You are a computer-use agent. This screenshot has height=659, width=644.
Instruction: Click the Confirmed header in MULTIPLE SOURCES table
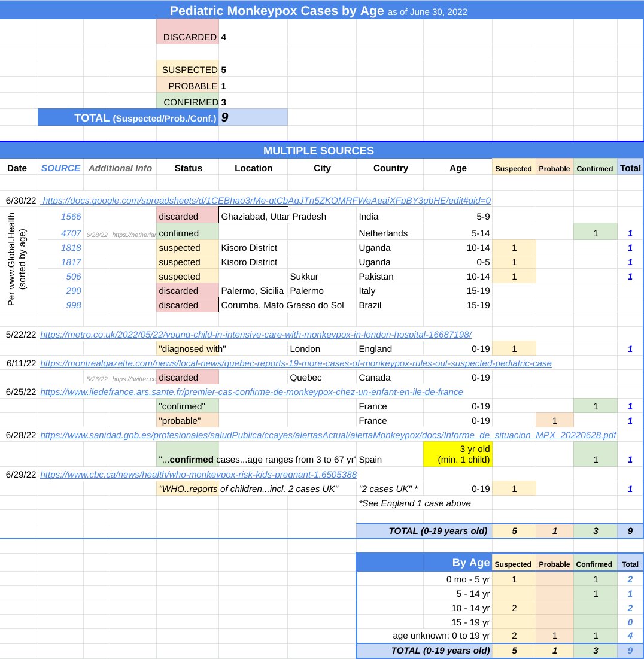tap(595, 168)
